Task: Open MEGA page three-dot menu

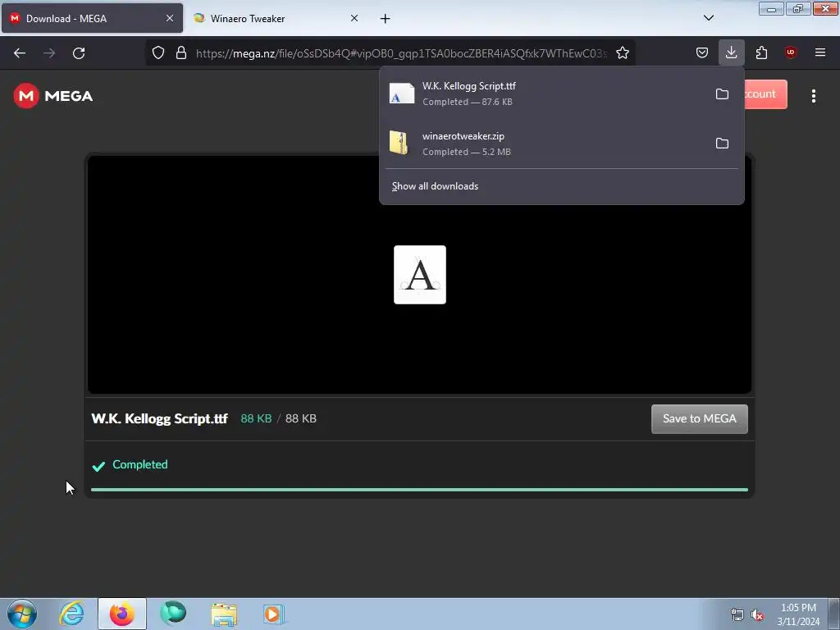Action: (x=813, y=96)
